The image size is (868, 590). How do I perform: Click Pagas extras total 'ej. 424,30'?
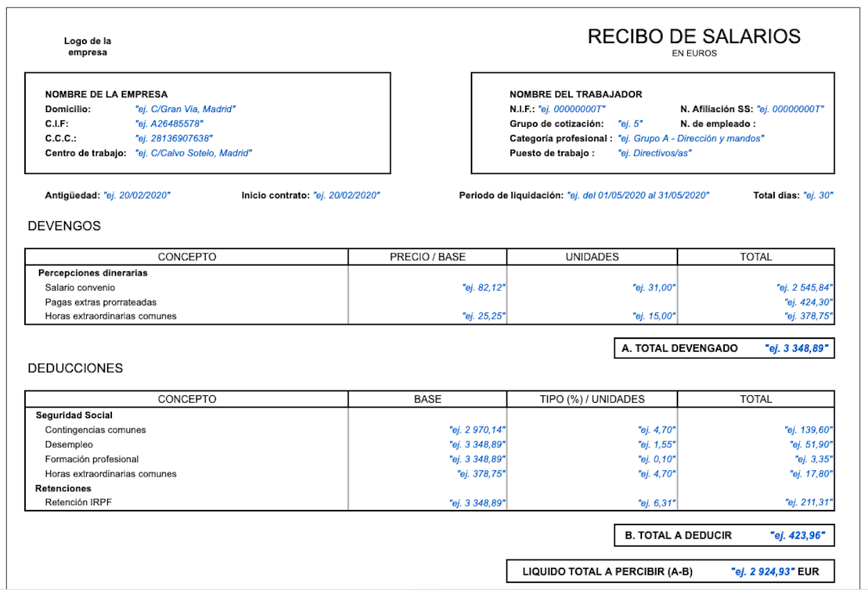809,302
